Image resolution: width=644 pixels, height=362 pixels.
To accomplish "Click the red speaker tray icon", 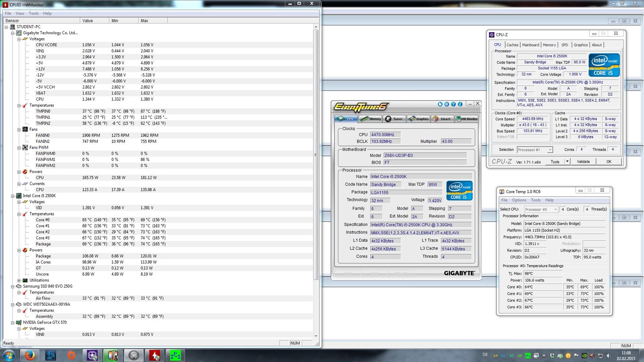I will (592, 356).
